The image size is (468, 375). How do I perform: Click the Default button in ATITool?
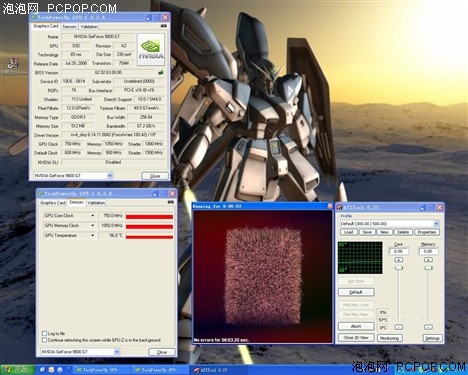coord(356,292)
